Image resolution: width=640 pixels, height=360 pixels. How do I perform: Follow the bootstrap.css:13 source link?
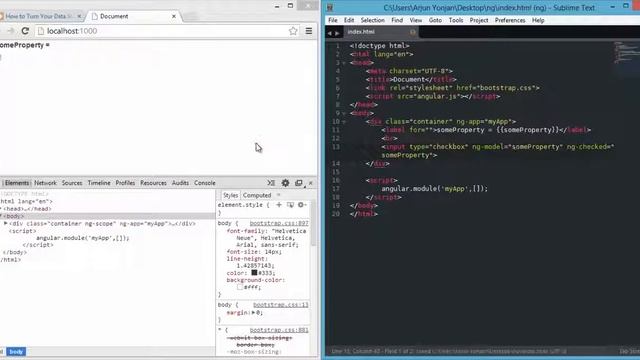click(281, 305)
